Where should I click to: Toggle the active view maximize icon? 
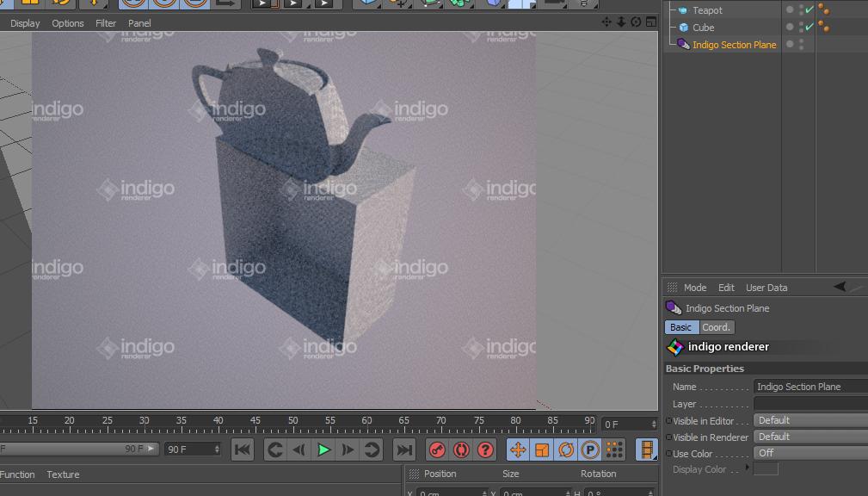[651, 22]
